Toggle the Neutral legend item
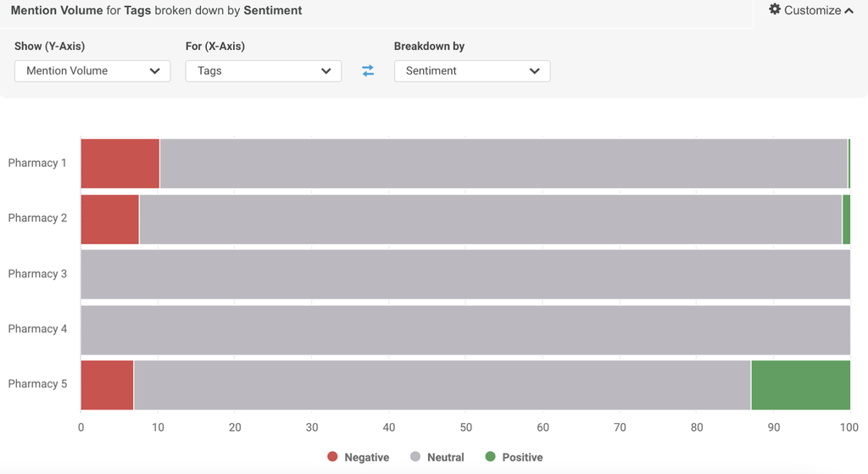This screenshot has width=868, height=474. (x=445, y=457)
